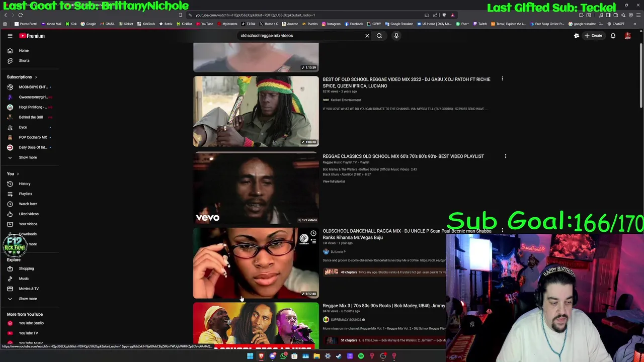Open more options for the Reggae Classics playlist
Viewport: 644px width, 362px height.
[x=505, y=156]
